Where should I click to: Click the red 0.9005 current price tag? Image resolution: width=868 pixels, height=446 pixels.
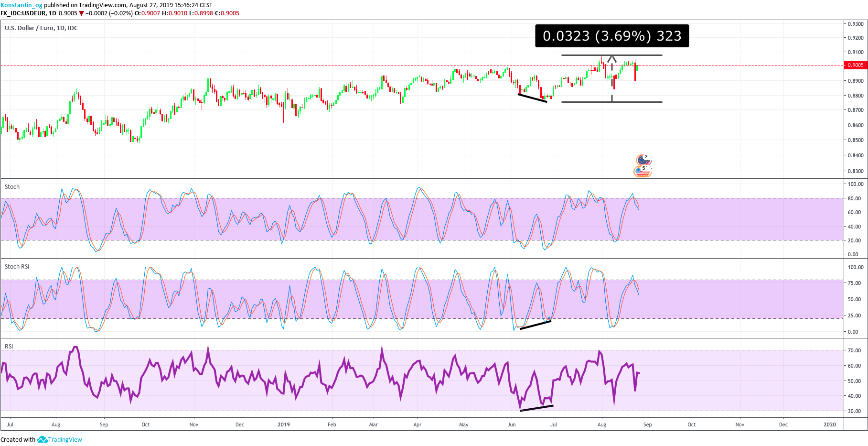click(855, 65)
